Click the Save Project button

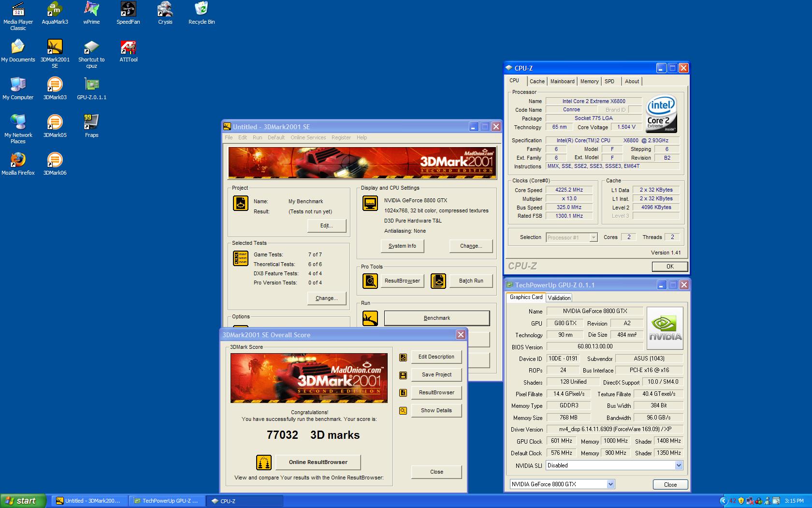(x=436, y=375)
